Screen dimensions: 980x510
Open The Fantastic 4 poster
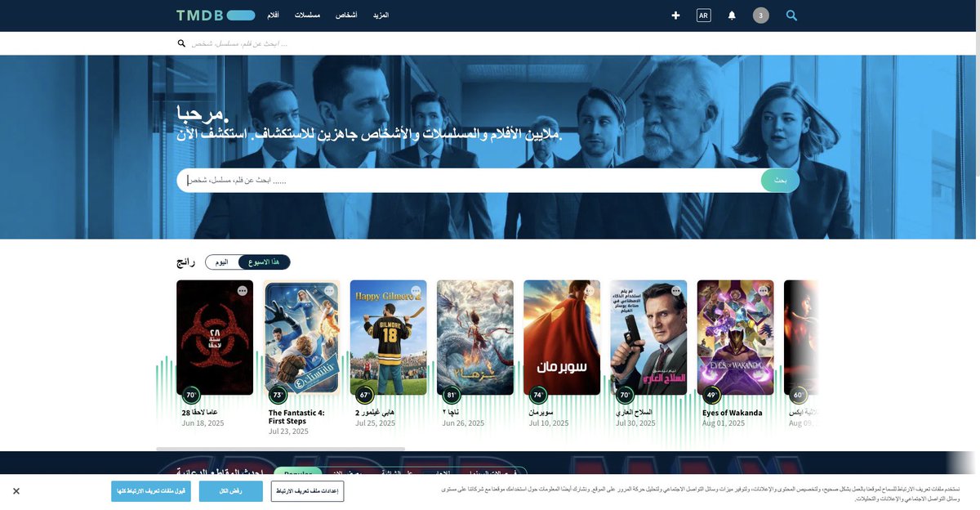point(301,338)
